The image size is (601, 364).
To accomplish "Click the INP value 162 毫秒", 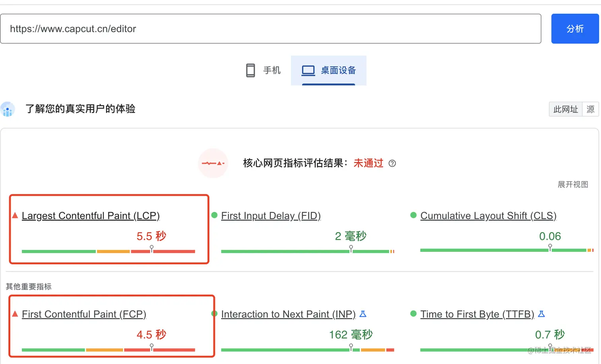I will click(351, 335).
